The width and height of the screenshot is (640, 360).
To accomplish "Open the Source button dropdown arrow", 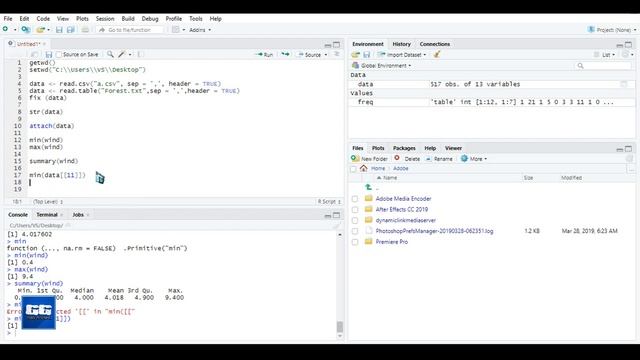I will [326, 55].
